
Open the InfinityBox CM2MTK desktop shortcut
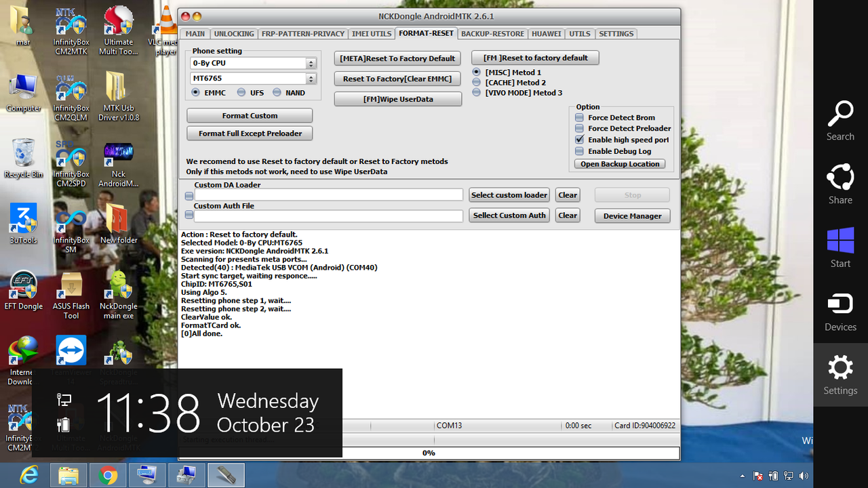71,30
